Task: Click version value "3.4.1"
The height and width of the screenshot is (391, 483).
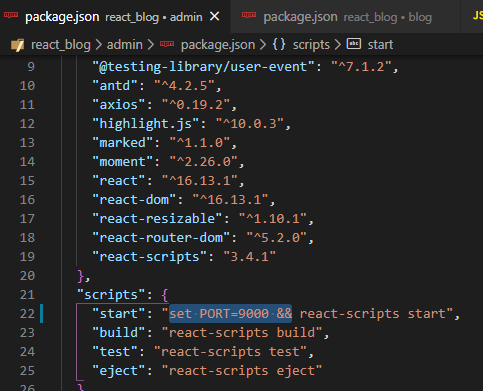Action: (249, 257)
